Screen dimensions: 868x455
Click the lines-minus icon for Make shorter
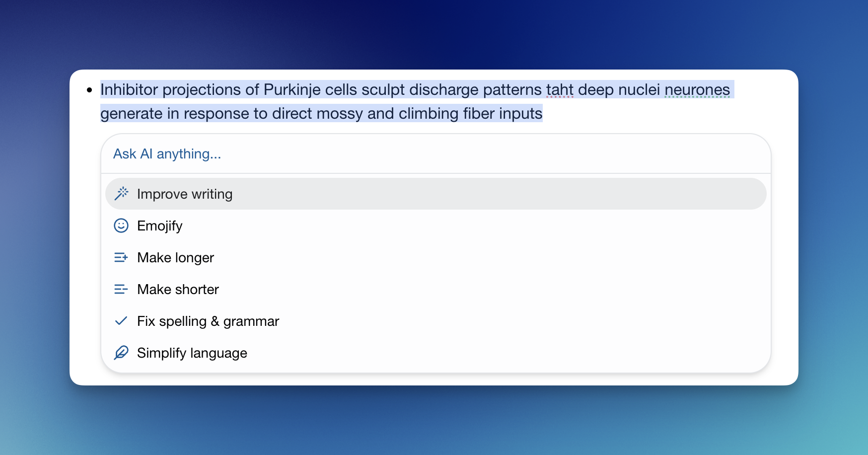pos(121,289)
